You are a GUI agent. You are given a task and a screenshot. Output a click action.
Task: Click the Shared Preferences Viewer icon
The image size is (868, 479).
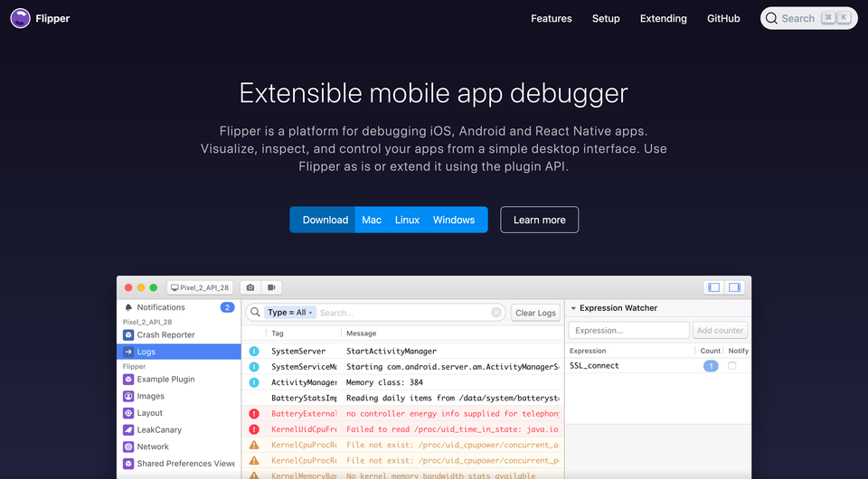[128, 464]
